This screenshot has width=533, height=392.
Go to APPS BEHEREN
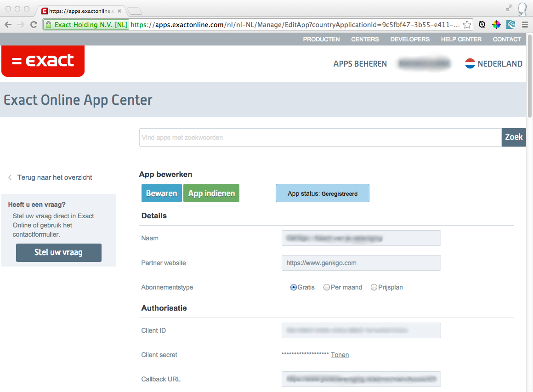click(x=360, y=64)
